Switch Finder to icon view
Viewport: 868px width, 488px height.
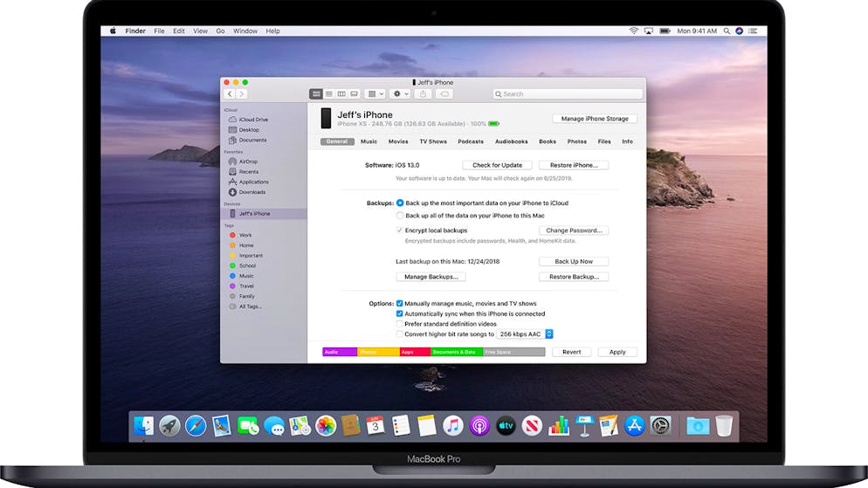click(315, 94)
